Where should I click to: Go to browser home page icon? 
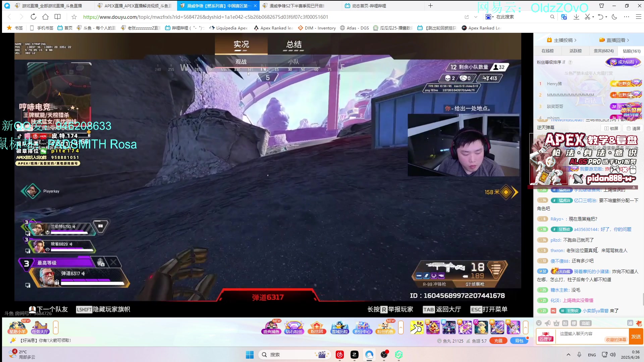[46, 17]
